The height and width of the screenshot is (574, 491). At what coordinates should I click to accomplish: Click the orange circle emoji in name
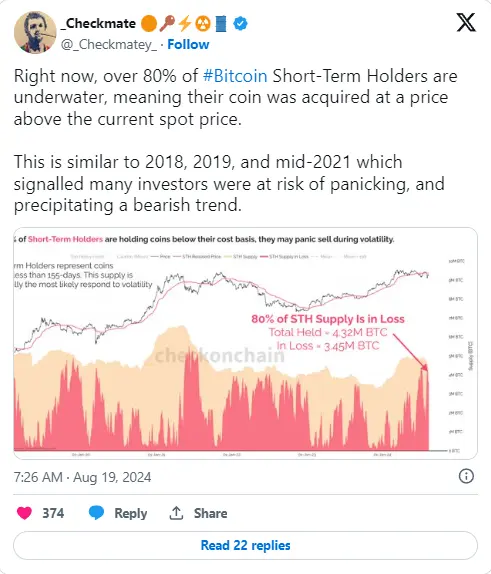pos(149,24)
